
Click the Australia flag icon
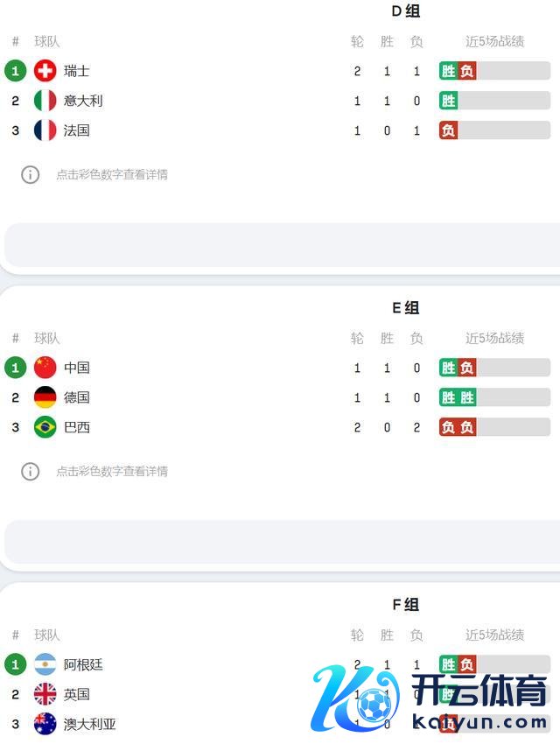tap(45, 724)
